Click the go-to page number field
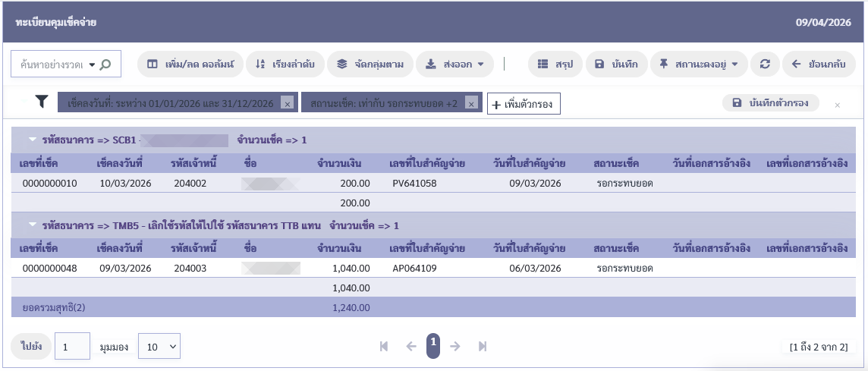 (x=72, y=347)
